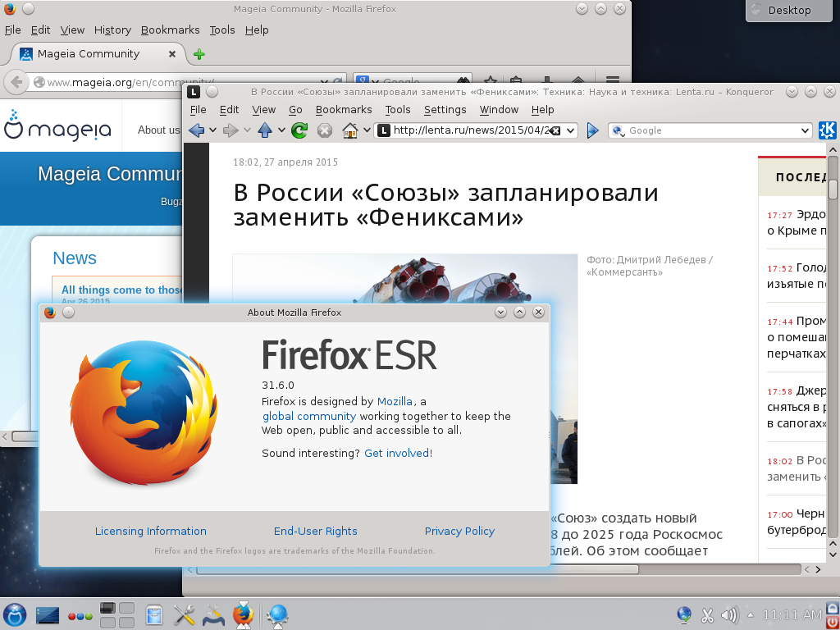
Task: Click the Desktop button on the desktop
Action: click(788, 10)
